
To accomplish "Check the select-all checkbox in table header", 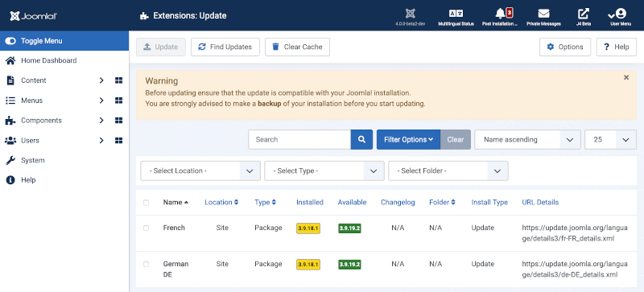I will tap(146, 203).
